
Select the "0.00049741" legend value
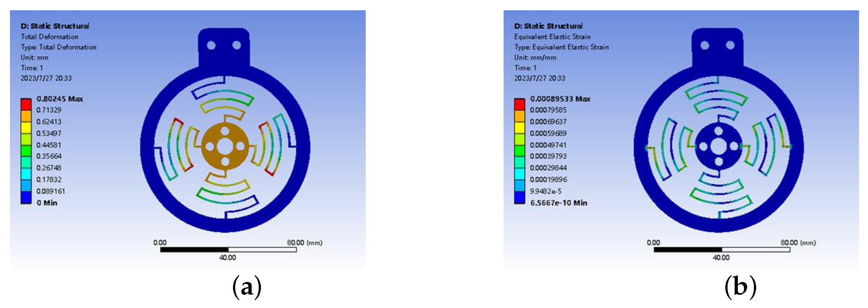(x=548, y=145)
